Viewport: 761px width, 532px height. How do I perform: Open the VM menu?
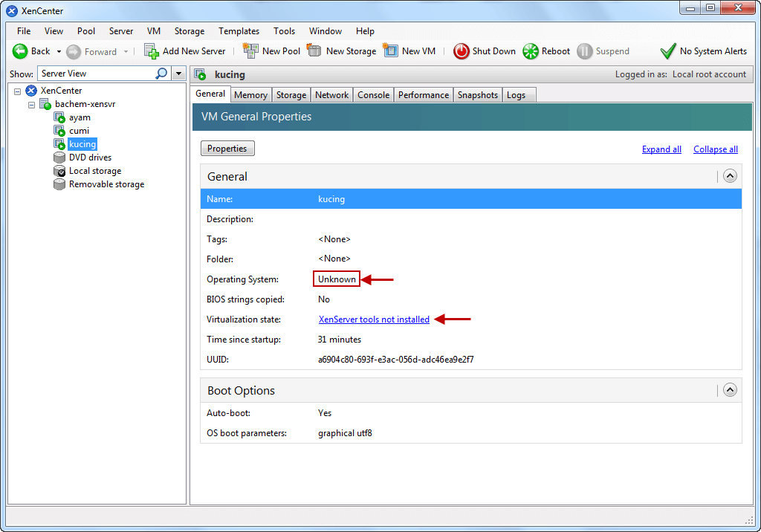point(153,31)
